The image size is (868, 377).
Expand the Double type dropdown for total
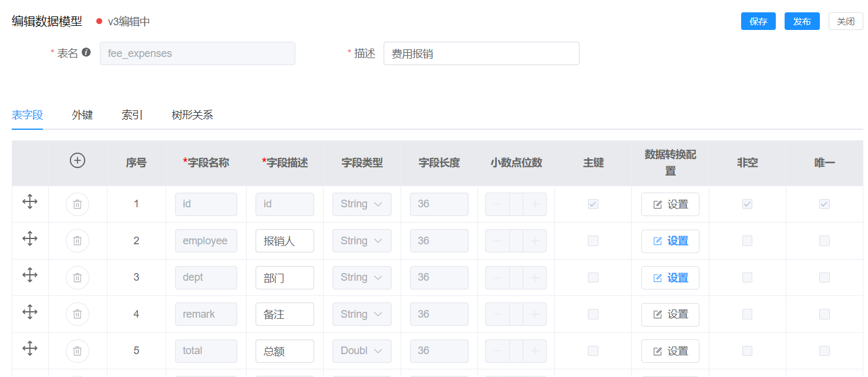[x=362, y=351]
